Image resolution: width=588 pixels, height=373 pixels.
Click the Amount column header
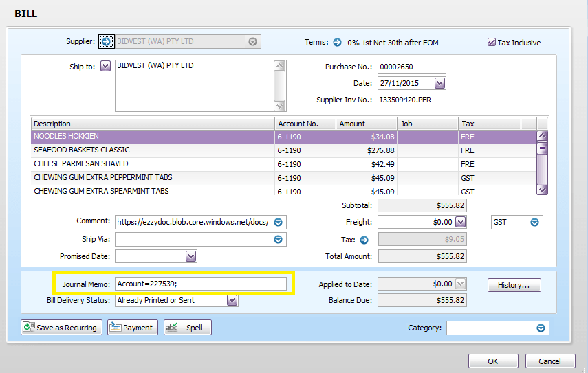pos(367,124)
